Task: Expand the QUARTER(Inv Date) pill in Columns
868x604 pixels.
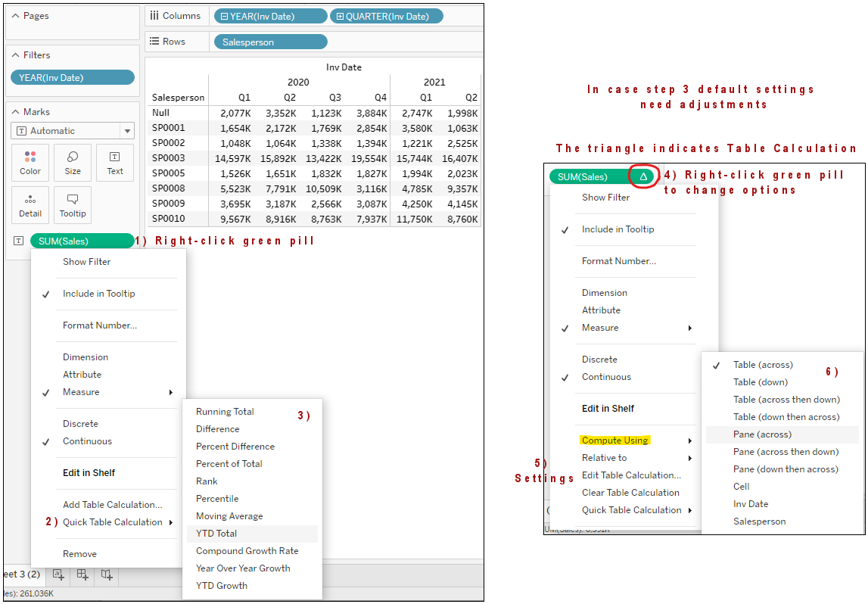Action: click(x=340, y=17)
